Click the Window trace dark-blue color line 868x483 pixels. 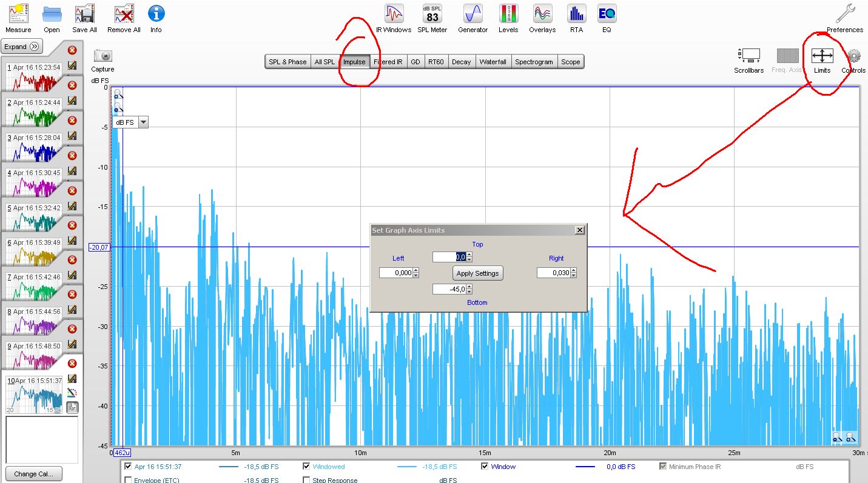(585, 467)
